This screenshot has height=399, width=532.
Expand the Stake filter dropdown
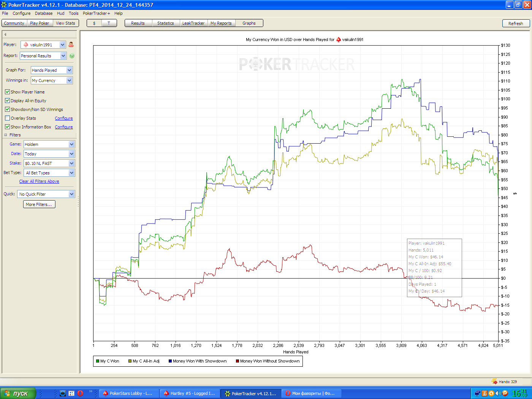click(49, 163)
